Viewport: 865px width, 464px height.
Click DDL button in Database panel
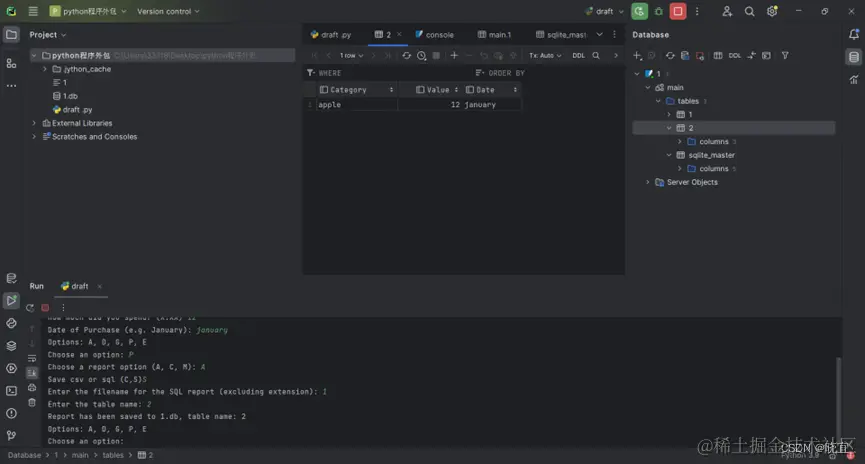[x=735, y=55]
